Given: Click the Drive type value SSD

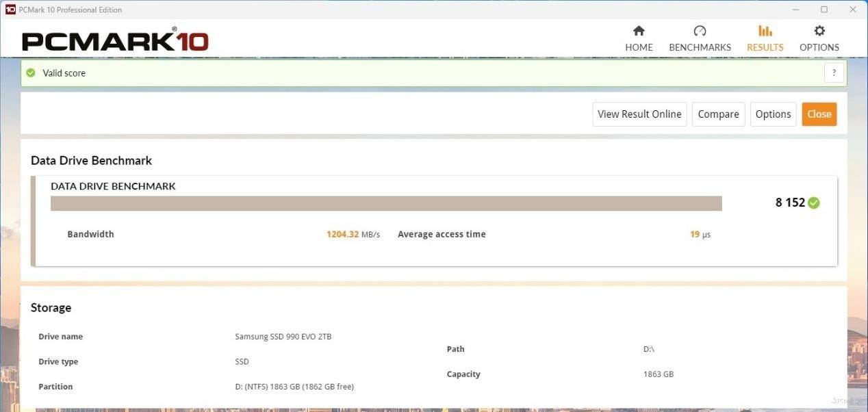Looking at the screenshot, I should (242, 361).
